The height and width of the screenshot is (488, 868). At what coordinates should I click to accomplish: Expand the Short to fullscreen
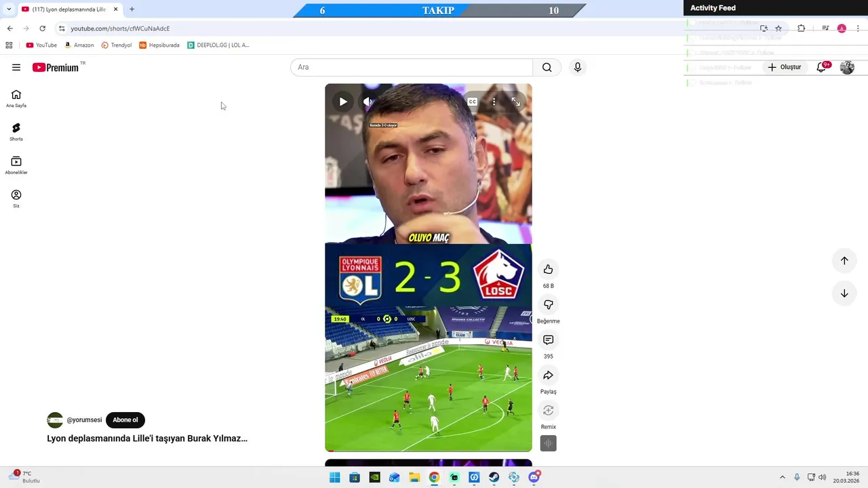pos(516,102)
